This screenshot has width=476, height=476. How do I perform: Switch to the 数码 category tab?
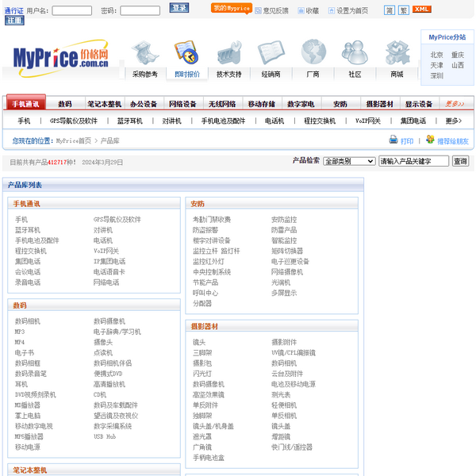click(65, 104)
